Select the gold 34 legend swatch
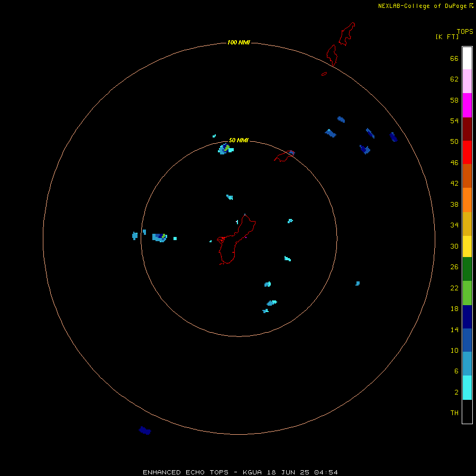This screenshot has width=476, height=476. click(x=467, y=224)
